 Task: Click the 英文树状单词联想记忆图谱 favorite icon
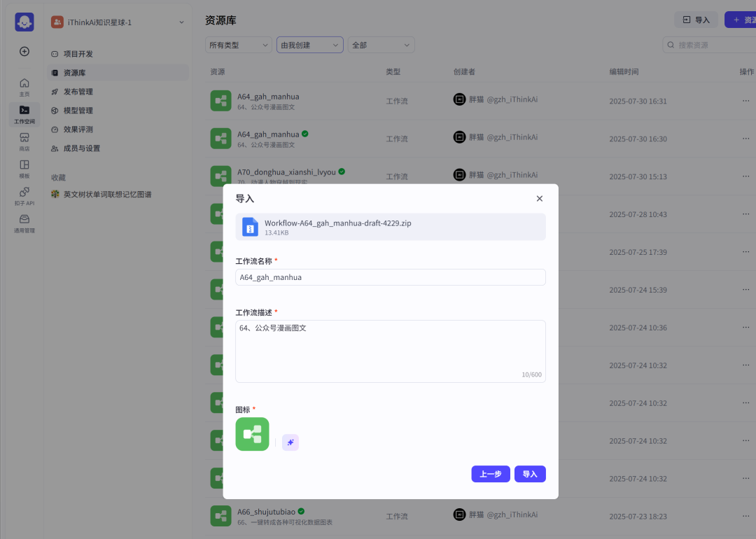tap(55, 195)
